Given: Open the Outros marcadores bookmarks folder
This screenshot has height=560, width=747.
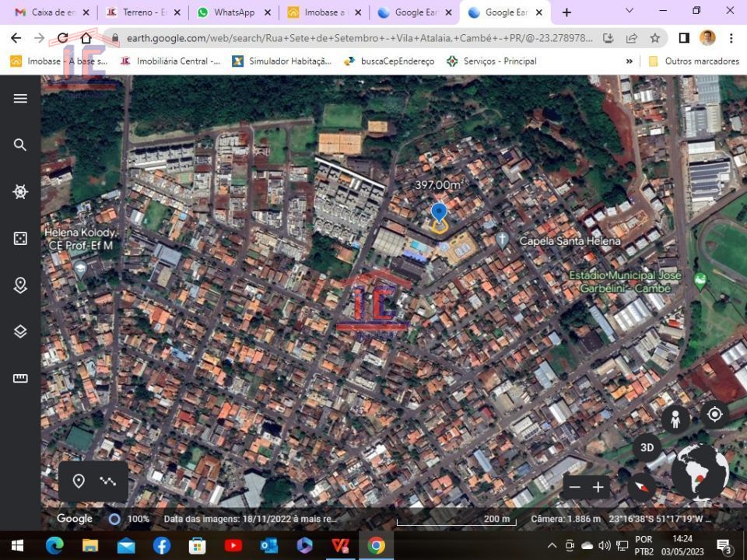Looking at the screenshot, I should 693,61.
